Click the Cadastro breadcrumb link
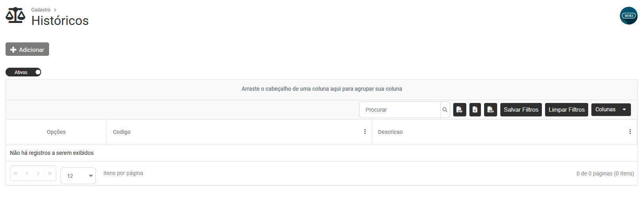 41,10
